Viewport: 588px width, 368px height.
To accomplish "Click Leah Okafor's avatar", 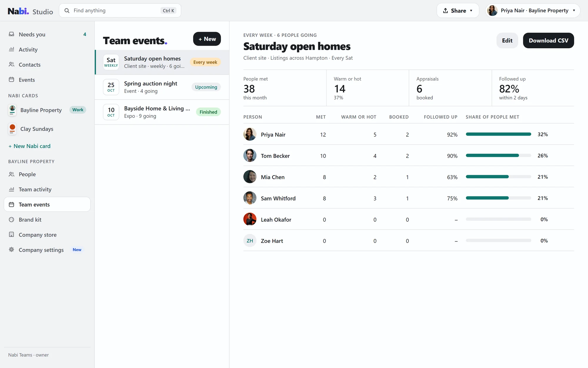I will (250, 219).
